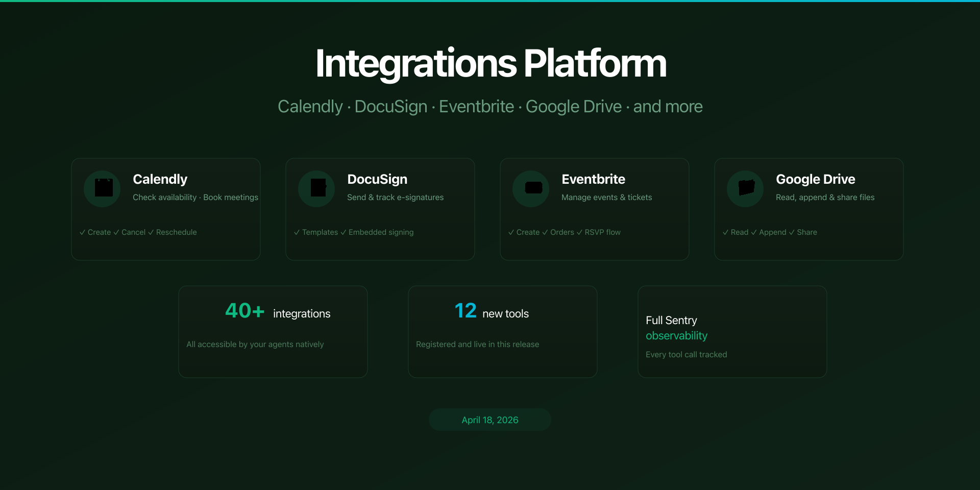Open the Calendly card title
980x490 pixels.
(160, 179)
